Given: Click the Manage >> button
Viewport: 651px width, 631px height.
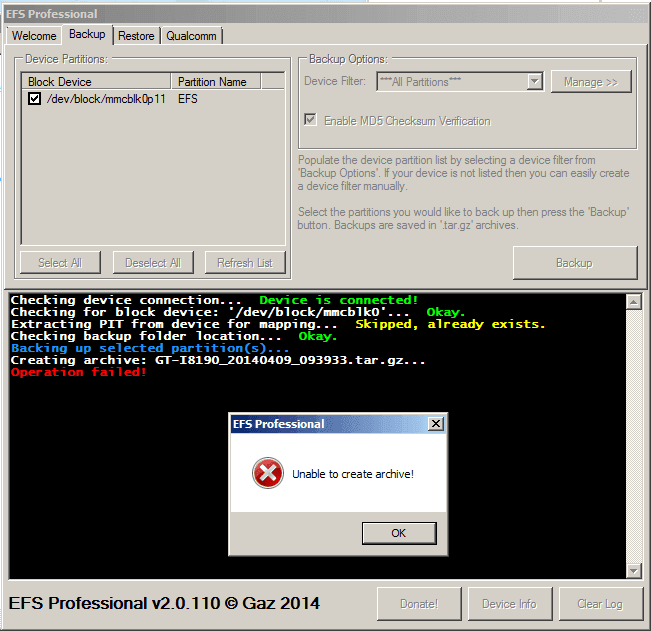Looking at the screenshot, I should [x=591, y=82].
